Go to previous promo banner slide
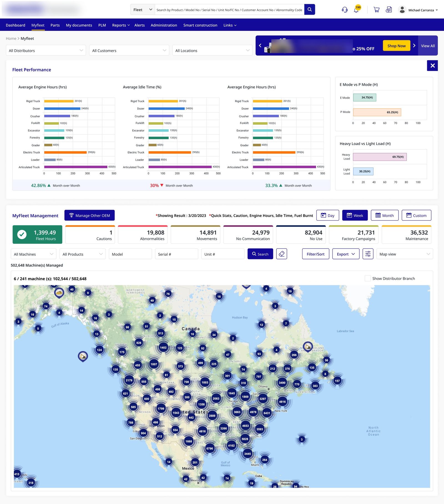The height and width of the screenshot is (504, 444). [260, 46]
